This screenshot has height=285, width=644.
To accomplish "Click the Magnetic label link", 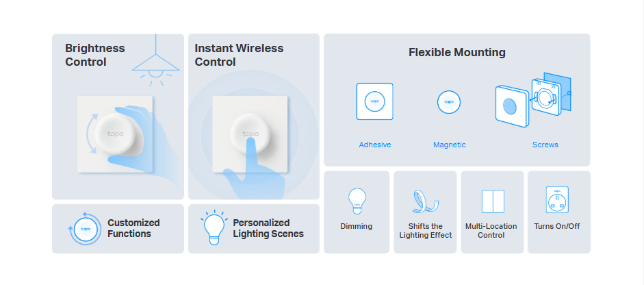I will 450,145.
